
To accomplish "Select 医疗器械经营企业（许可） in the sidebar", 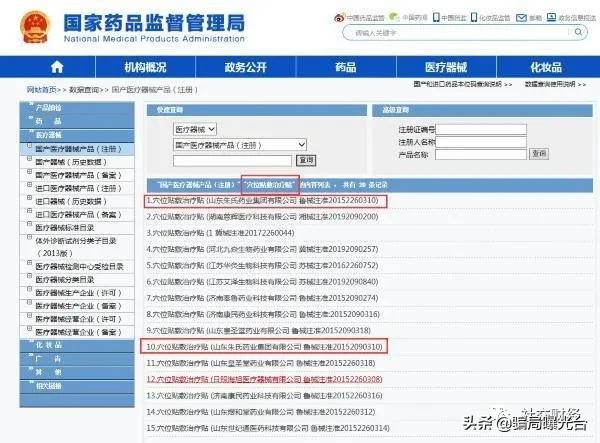I will click(x=78, y=319).
